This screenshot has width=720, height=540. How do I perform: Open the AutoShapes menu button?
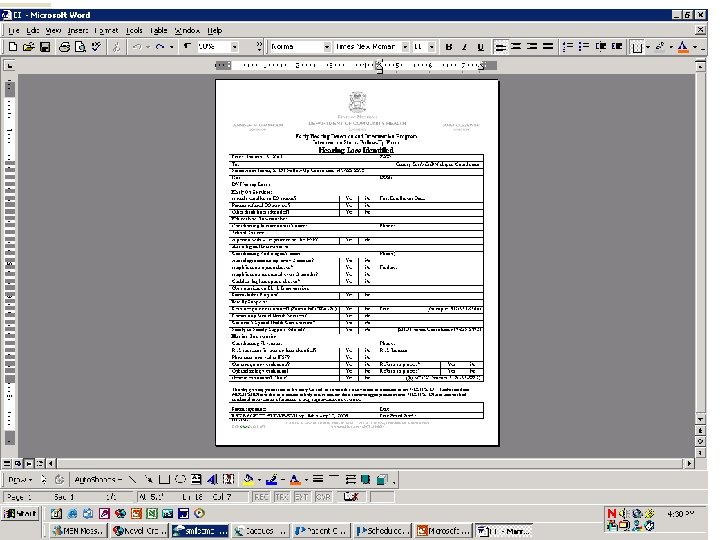click(x=98, y=479)
